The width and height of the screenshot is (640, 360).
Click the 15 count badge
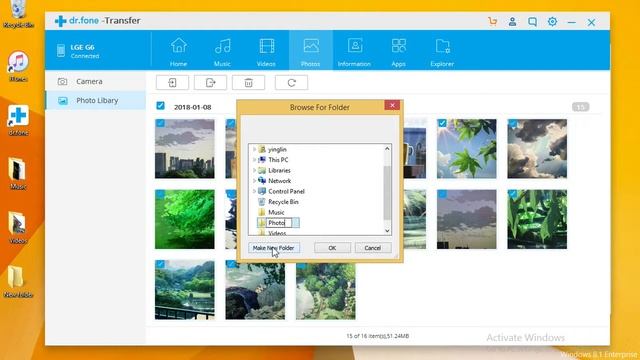point(580,107)
